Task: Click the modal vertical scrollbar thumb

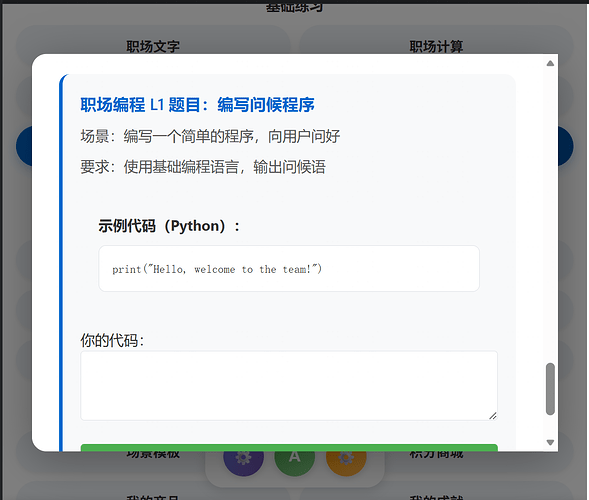Action: 550,389
